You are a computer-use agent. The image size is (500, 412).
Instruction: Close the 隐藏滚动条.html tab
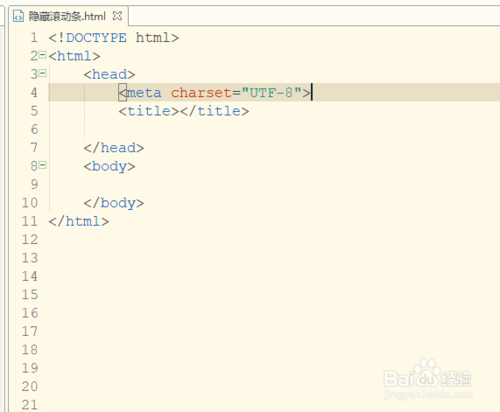pyautogui.click(x=117, y=16)
